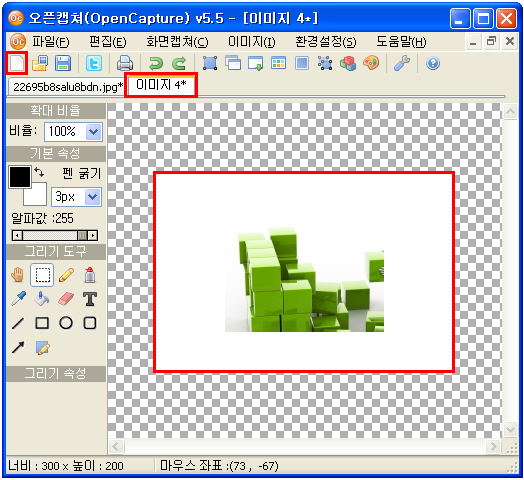Open the 도움말(H) menu
This screenshot has width=524, height=480.
point(401,42)
